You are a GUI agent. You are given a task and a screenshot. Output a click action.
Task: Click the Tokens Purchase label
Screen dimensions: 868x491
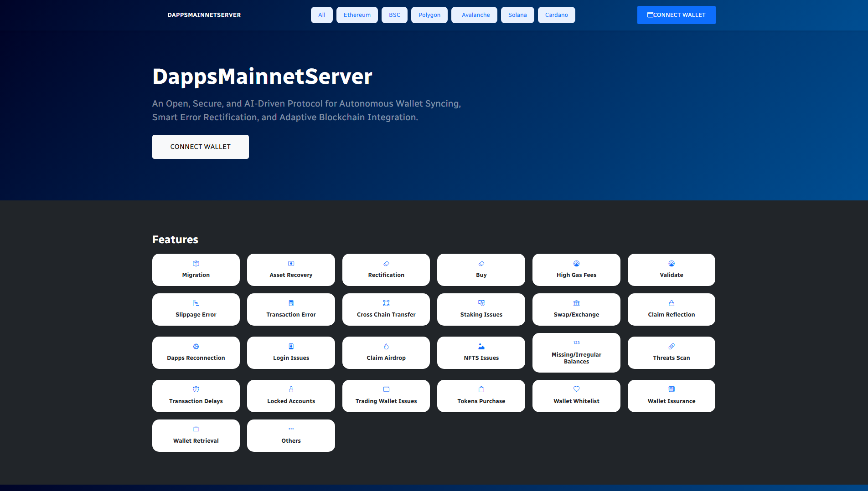pos(481,401)
